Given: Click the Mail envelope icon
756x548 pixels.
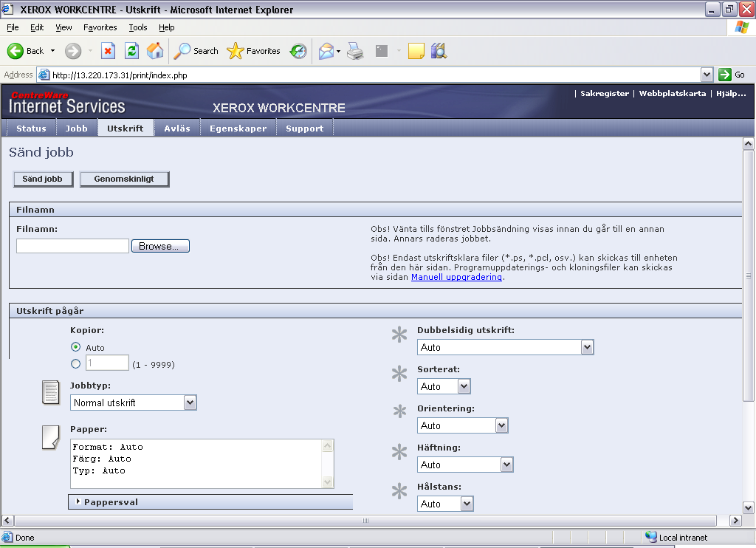Looking at the screenshot, I should click(326, 51).
